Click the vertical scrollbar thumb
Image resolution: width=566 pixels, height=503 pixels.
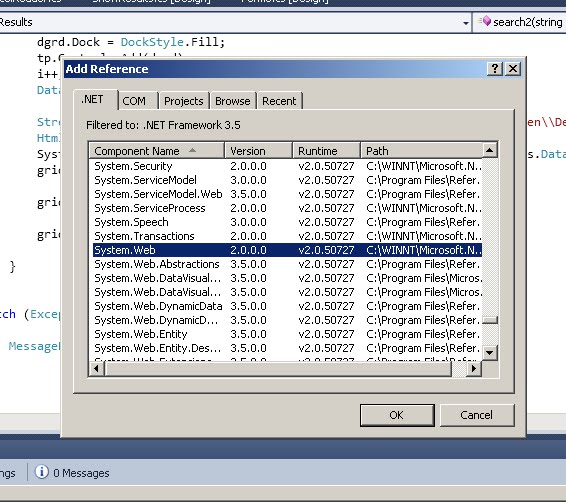490,320
